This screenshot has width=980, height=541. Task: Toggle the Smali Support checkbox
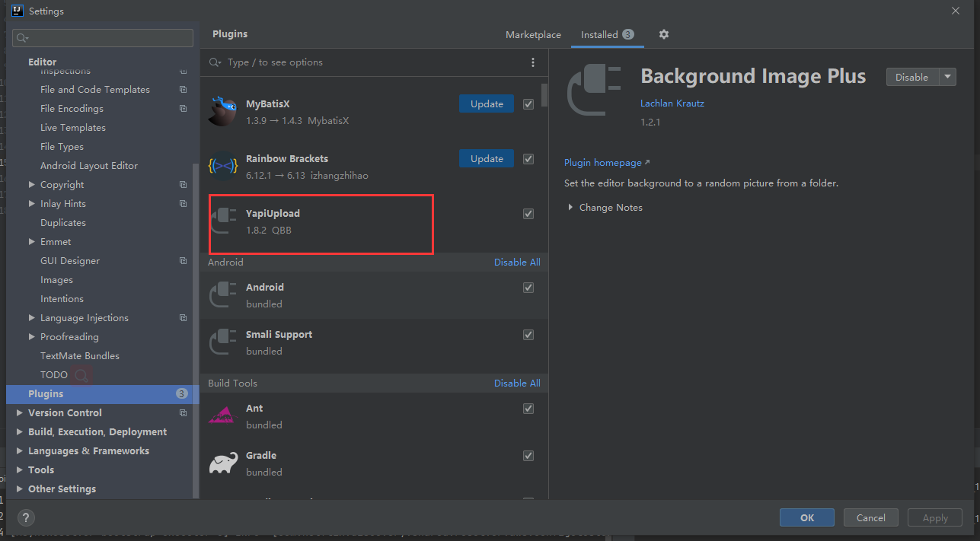[x=528, y=335]
